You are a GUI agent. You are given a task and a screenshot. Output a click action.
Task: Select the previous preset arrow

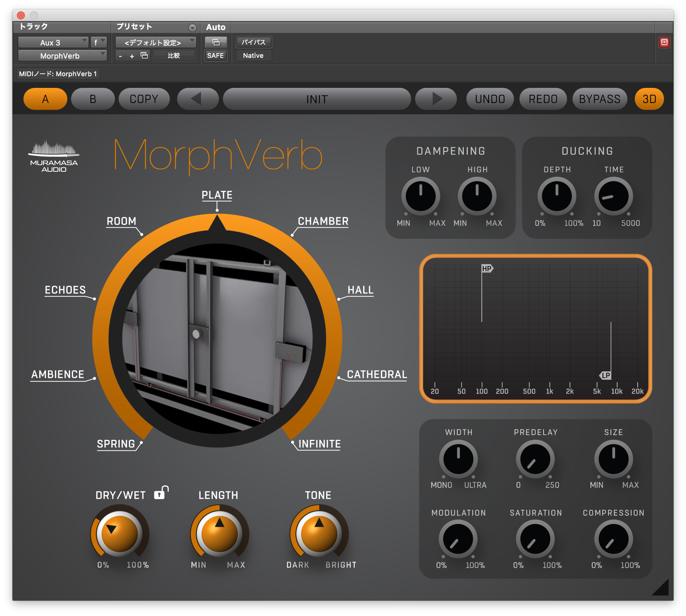pos(197,99)
